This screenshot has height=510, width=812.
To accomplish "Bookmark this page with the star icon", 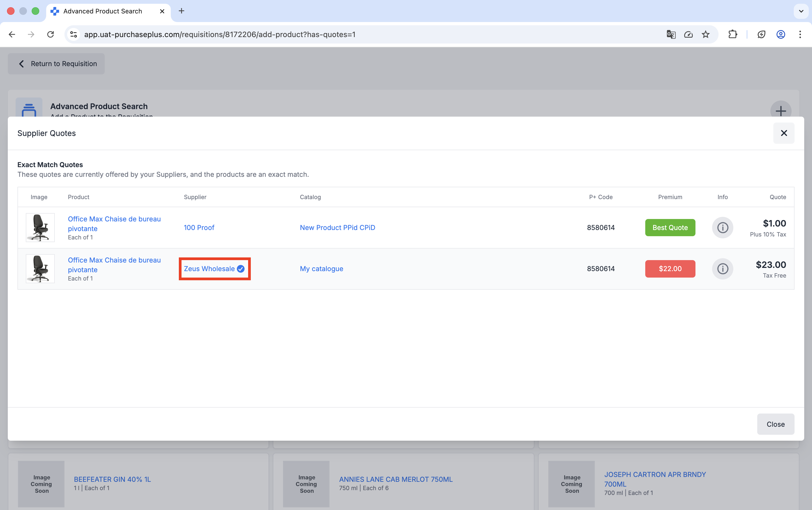I will tap(705, 34).
